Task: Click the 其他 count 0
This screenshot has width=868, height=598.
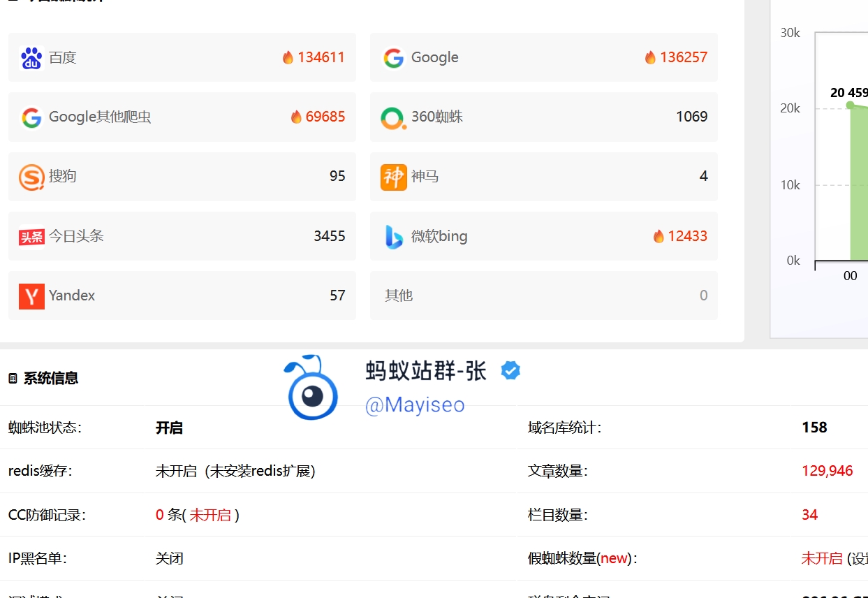Action: (x=703, y=296)
